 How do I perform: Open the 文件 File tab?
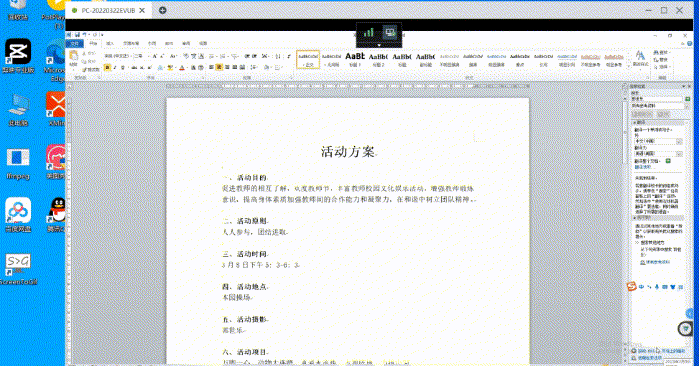[74, 43]
